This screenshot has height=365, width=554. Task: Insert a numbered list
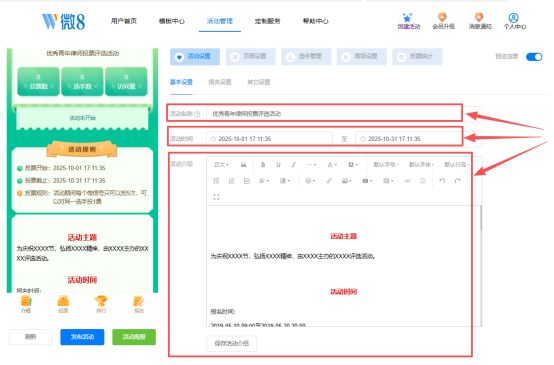coord(231,181)
